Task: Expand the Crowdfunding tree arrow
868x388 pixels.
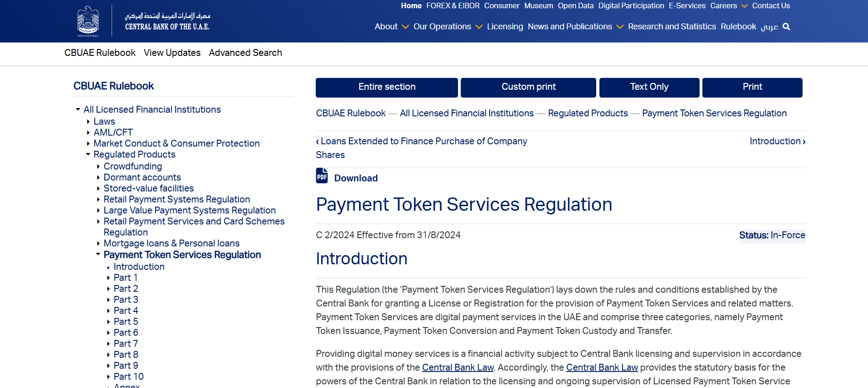Action: coord(98,166)
